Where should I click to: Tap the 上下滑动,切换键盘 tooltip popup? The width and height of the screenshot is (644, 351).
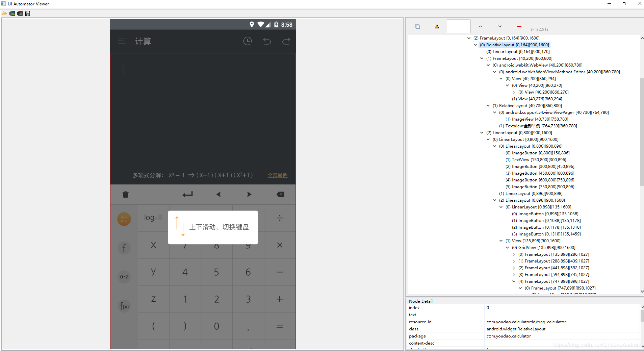[213, 227]
